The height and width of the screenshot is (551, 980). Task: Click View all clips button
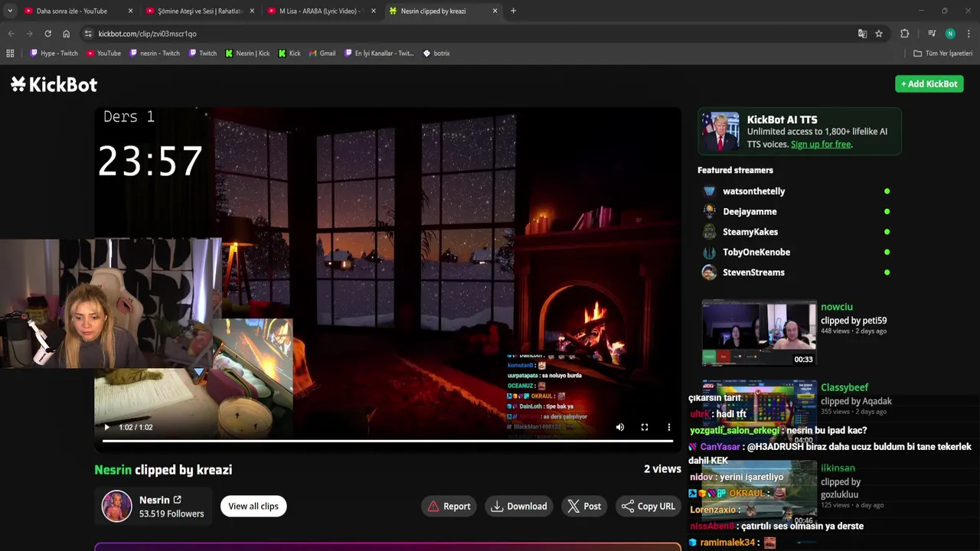(253, 506)
